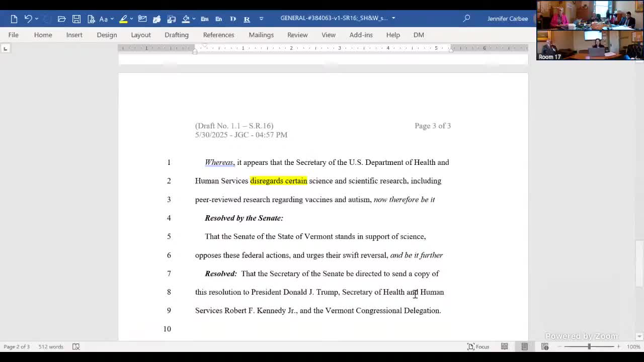Click the right indent marker on the ruler

(x=451, y=50)
